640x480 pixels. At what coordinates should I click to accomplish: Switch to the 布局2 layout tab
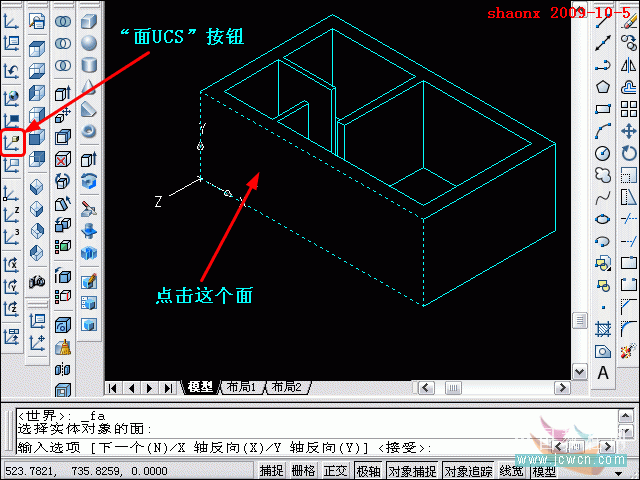point(287,387)
